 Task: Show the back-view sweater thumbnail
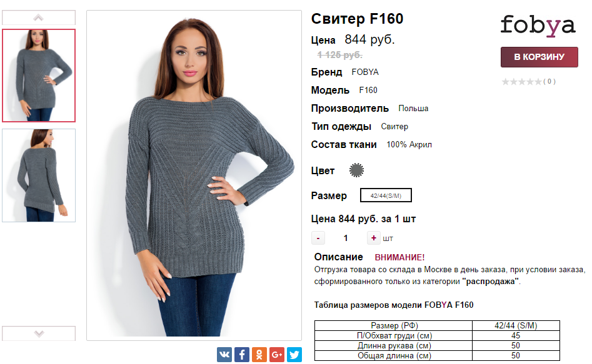click(39, 175)
